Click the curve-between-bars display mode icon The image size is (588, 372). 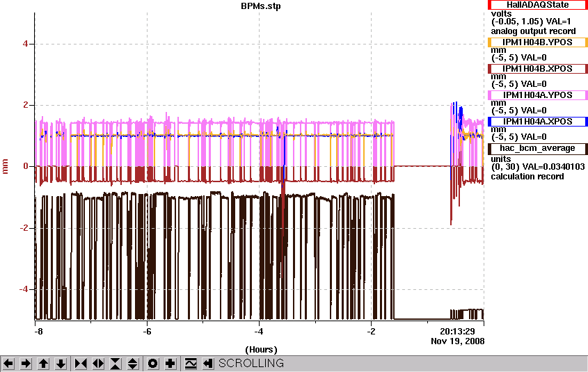pos(191,364)
